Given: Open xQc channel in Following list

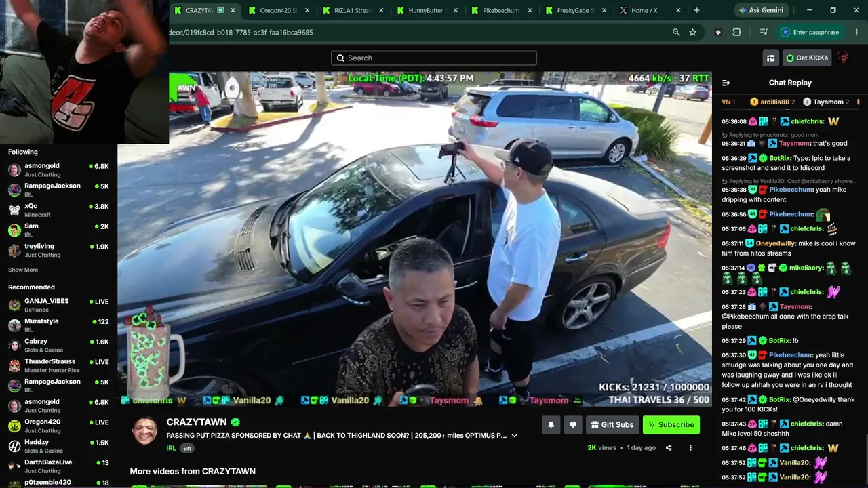Looking at the screenshot, I should click(58, 209).
